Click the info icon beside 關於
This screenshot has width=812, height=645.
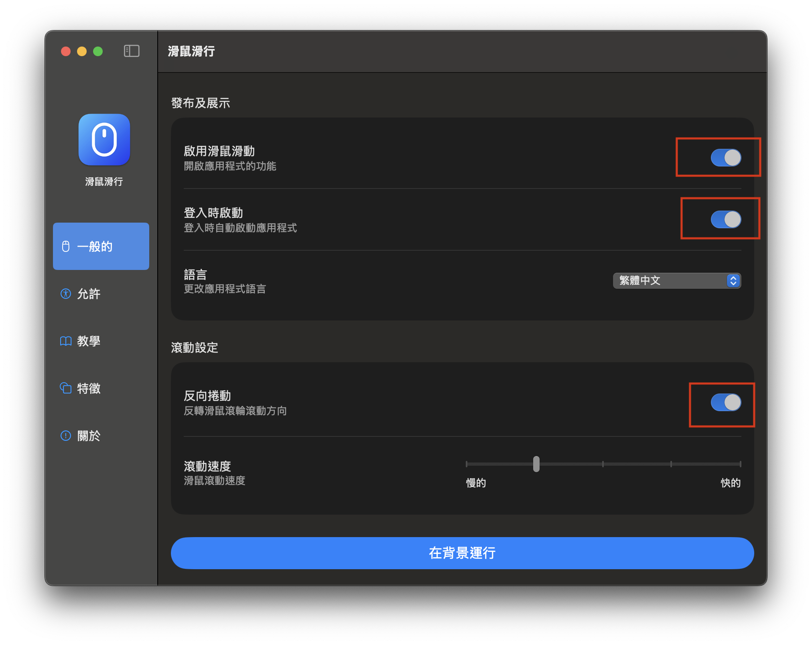click(66, 436)
